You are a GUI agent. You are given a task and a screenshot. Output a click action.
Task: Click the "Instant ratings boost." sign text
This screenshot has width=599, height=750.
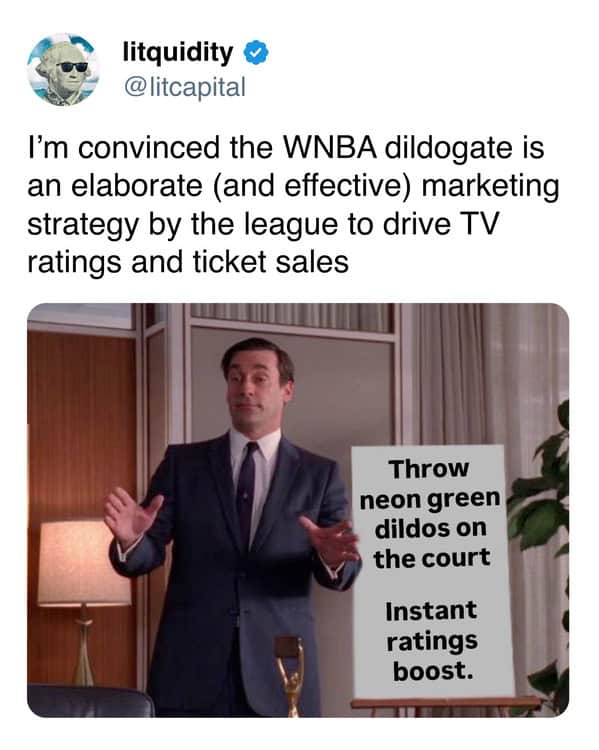[432, 641]
